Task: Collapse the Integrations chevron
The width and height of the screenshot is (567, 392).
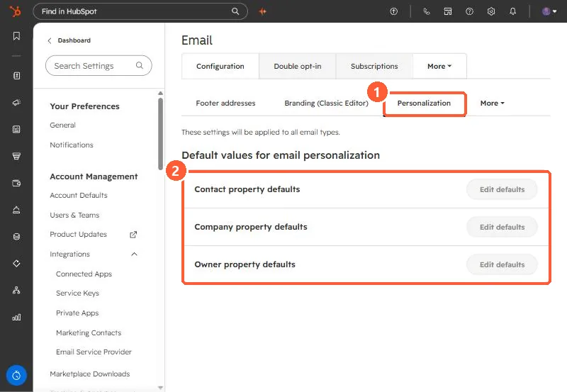Action: coord(134,254)
